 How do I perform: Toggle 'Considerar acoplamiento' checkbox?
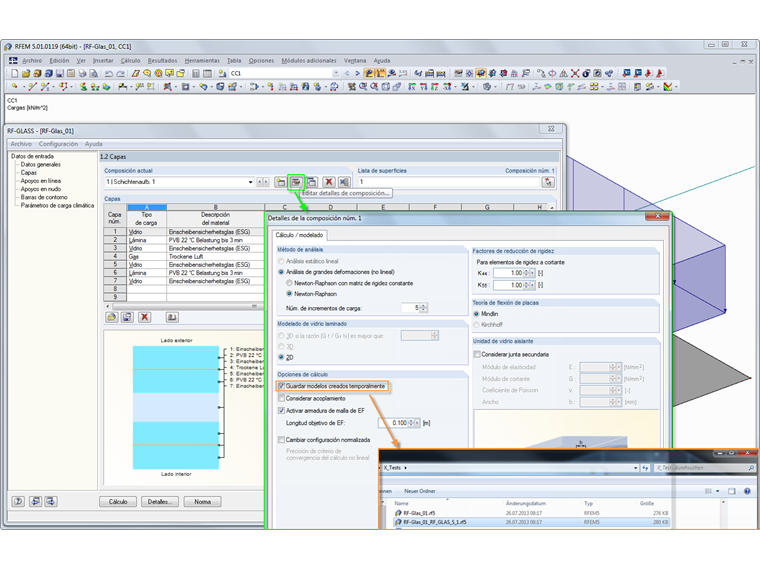click(x=281, y=398)
